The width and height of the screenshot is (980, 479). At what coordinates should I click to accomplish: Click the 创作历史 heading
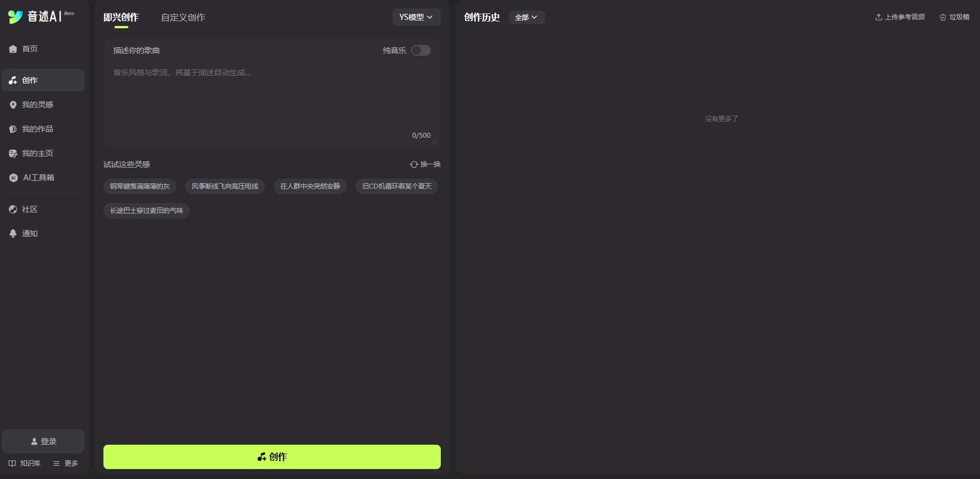click(x=482, y=17)
